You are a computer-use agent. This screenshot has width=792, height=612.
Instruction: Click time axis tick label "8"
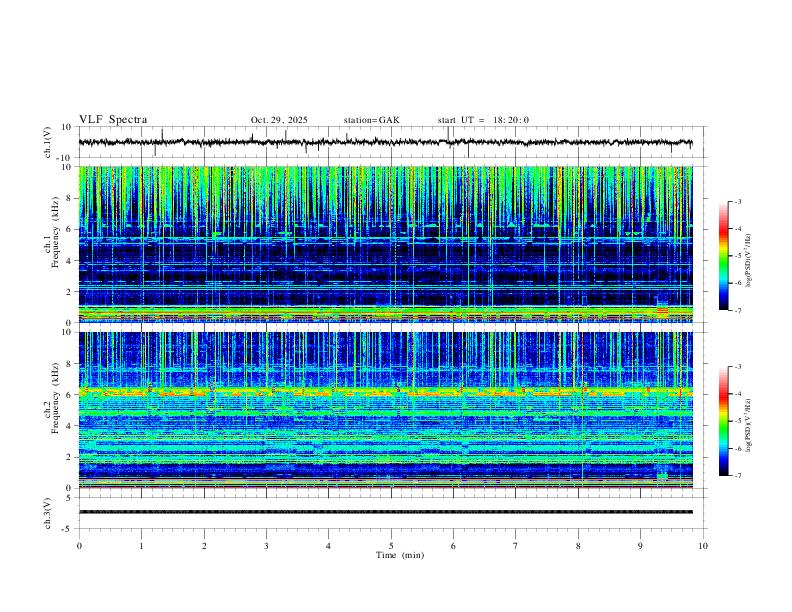(578, 546)
